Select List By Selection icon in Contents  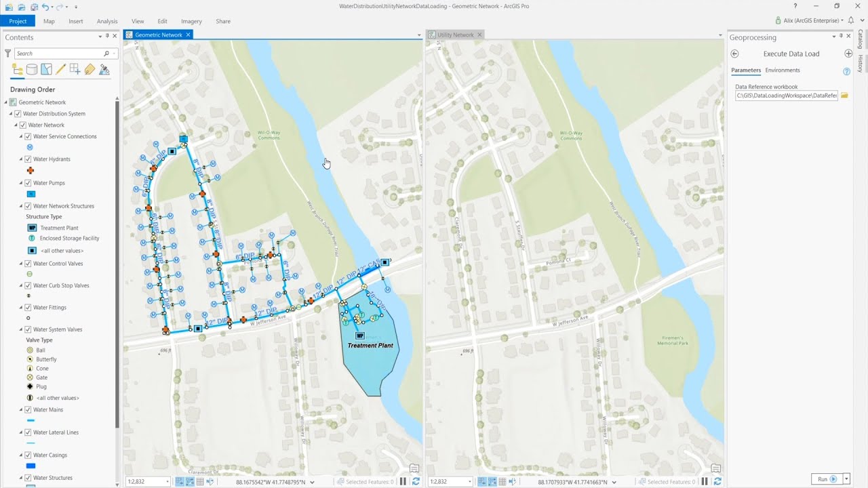(46, 69)
